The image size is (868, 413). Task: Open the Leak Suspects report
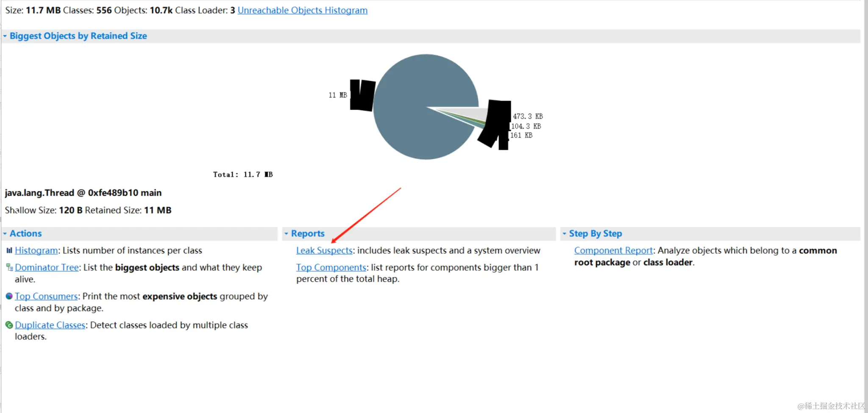click(324, 250)
